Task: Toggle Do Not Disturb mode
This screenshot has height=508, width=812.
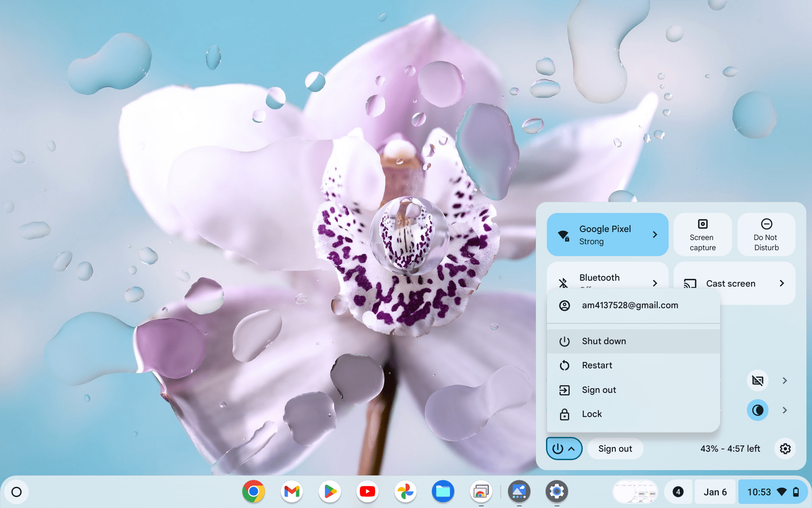Action: tap(766, 235)
